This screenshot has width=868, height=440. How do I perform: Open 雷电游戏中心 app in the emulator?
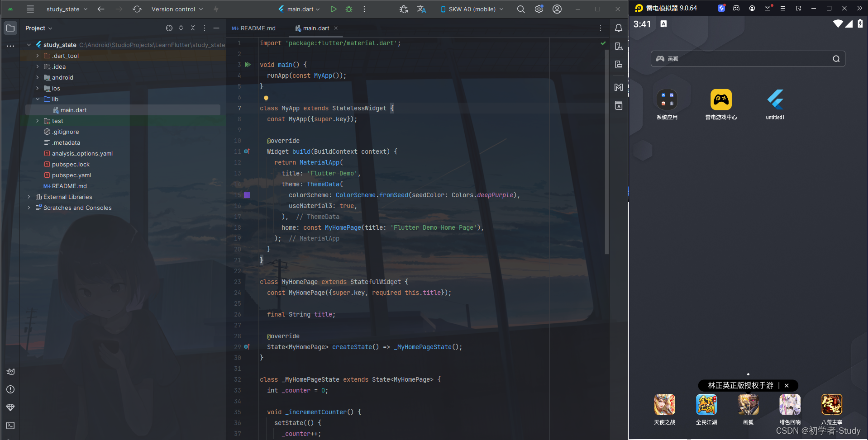point(721,104)
